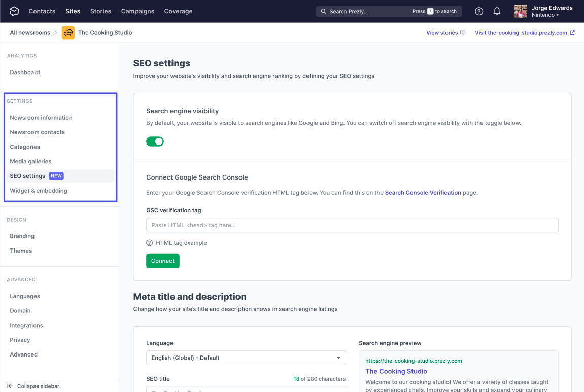This screenshot has height=392, width=584.
Task: Open the Coverage menu
Action: 179,11
